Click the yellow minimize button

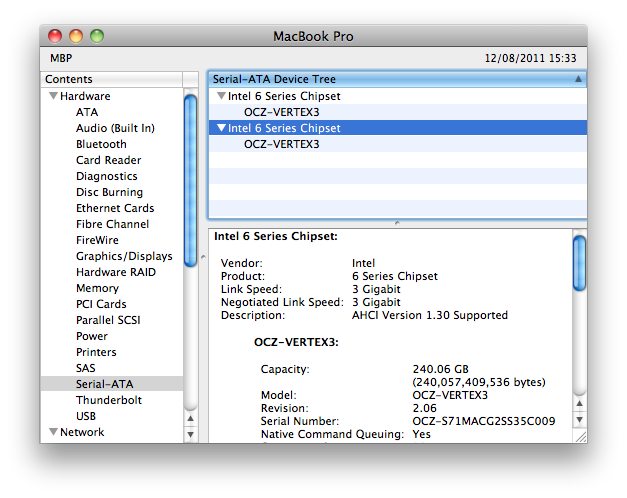click(76, 36)
